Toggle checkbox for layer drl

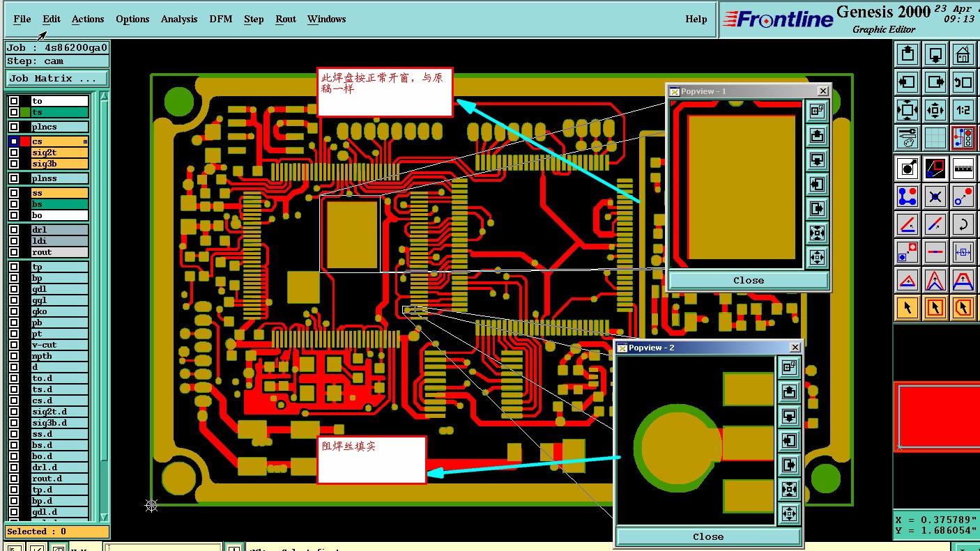click(x=14, y=230)
